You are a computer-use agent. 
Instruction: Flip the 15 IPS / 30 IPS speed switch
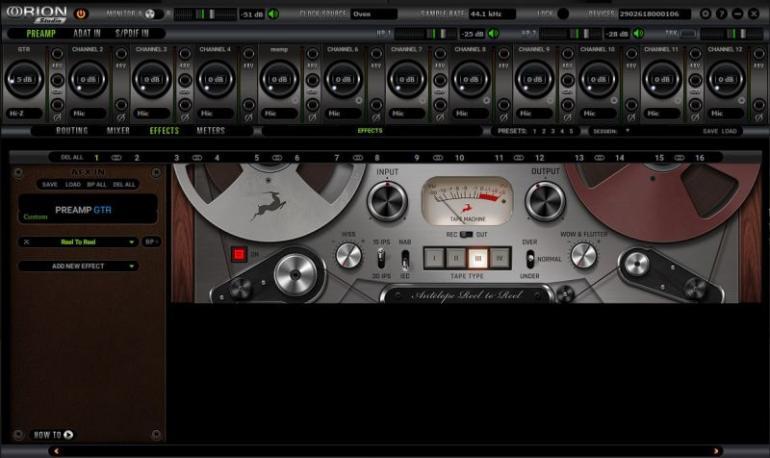(381, 258)
